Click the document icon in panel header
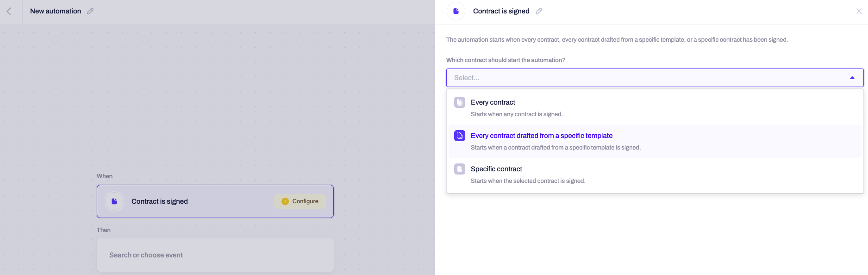Image resolution: width=868 pixels, height=275 pixels. pos(456,11)
